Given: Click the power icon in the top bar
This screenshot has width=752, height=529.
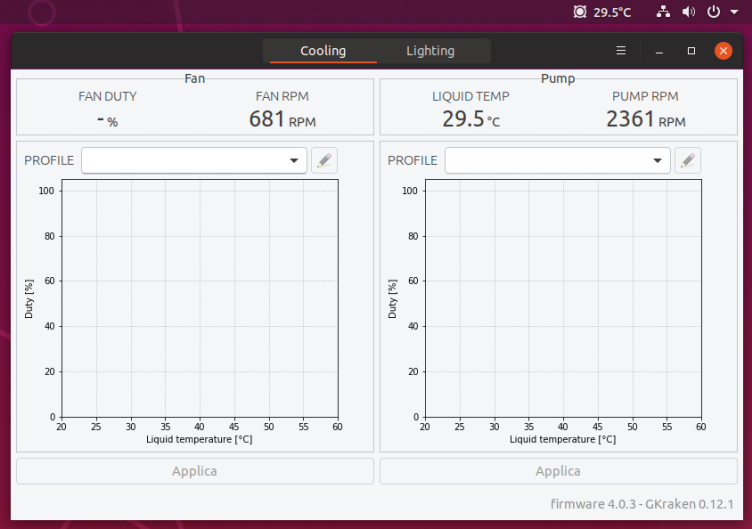Looking at the screenshot, I should click(714, 12).
